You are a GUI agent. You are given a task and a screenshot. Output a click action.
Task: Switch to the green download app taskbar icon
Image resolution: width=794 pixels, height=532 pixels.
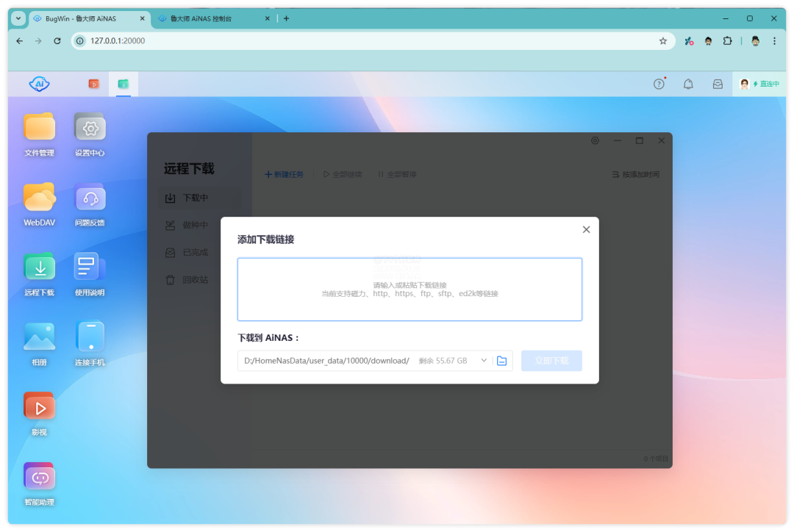123,84
